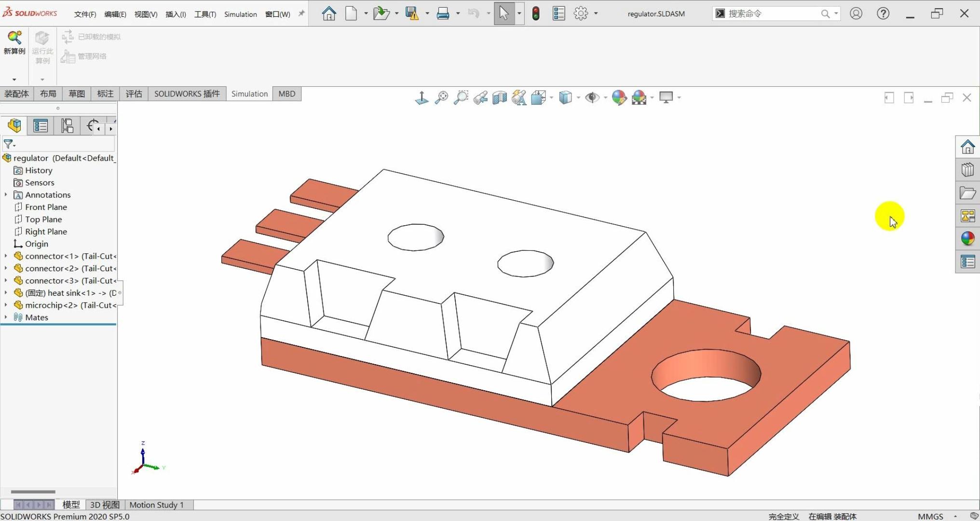The image size is (980, 521).
Task: Expand the Mates folder
Action: (x=6, y=317)
